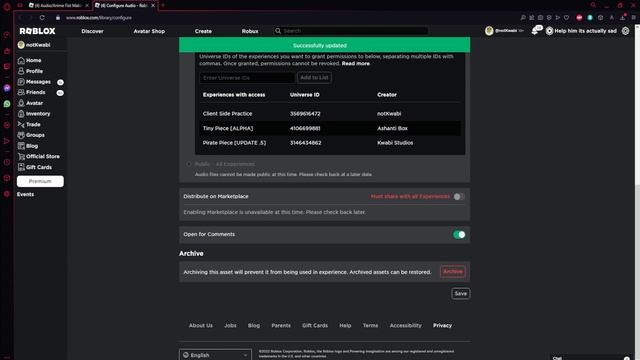Image resolution: width=640 pixels, height=360 pixels.
Task: Click the magnifier icon in search field
Action: (278, 31)
